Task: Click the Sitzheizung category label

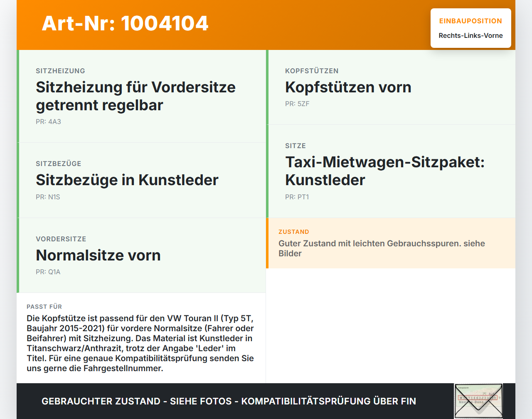Action: [60, 71]
